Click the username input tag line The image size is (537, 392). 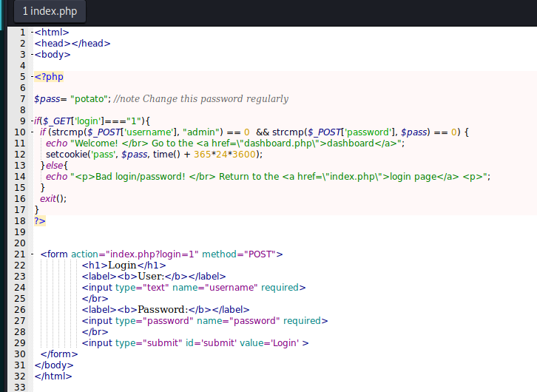pyautogui.click(x=194, y=288)
